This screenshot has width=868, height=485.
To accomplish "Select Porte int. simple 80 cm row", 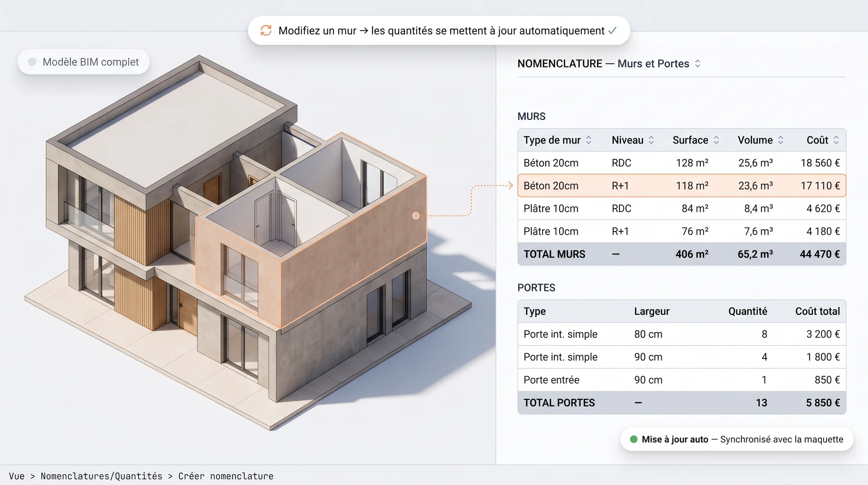I will [x=682, y=334].
